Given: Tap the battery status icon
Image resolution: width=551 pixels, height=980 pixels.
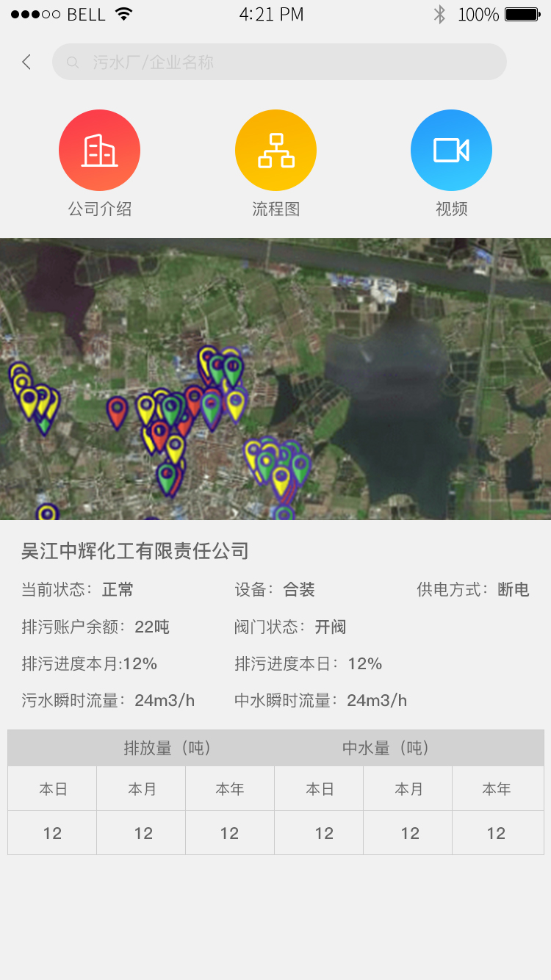Looking at the screenshot, I should tap(523, 14).
